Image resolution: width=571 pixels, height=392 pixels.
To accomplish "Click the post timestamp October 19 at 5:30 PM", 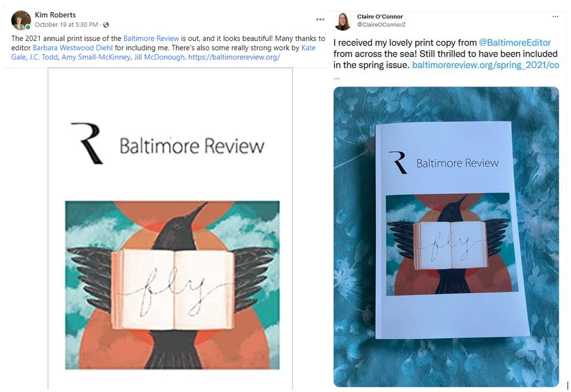I will [x=66, y=25].
